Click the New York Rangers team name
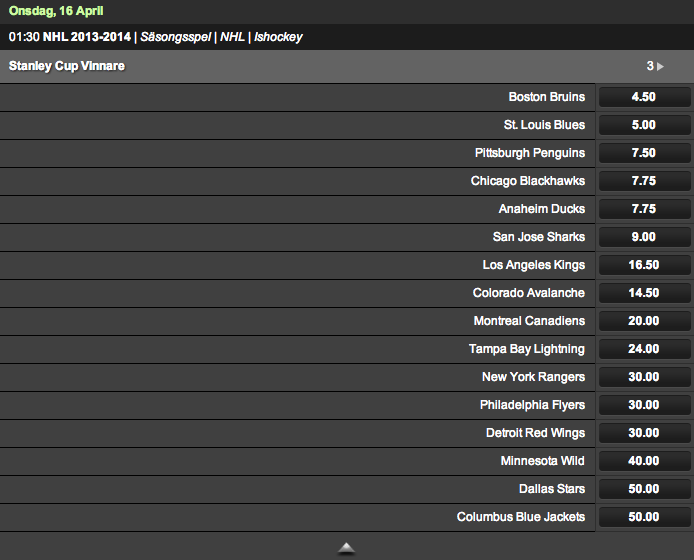 click(533, 377)
